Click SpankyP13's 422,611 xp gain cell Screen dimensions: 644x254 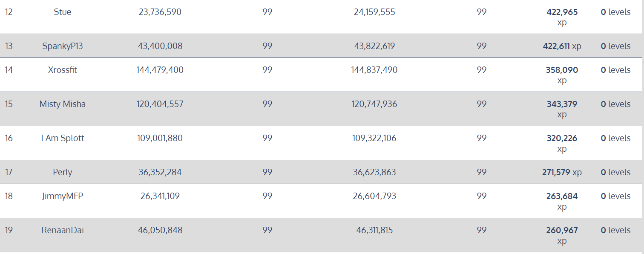(x=562, y=46)
